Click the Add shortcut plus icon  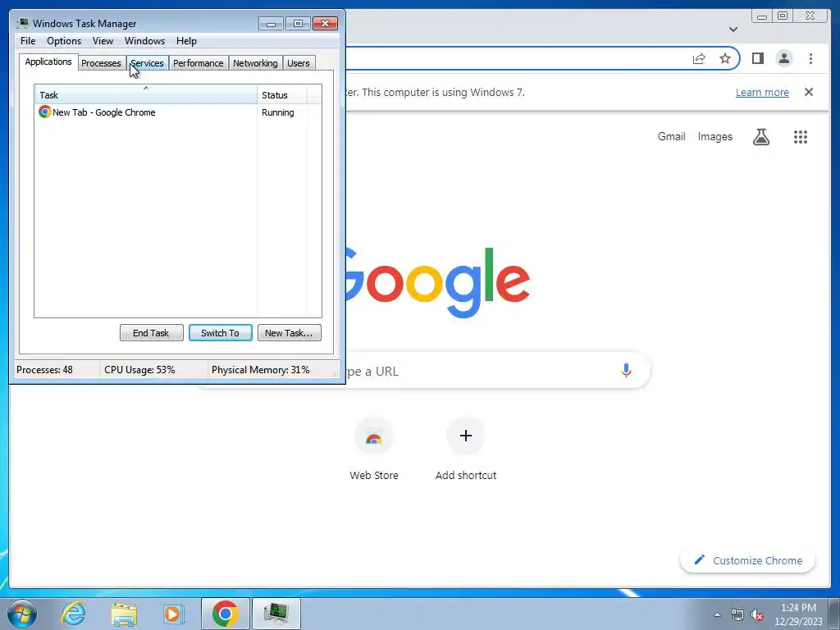(x=466, y=436)
